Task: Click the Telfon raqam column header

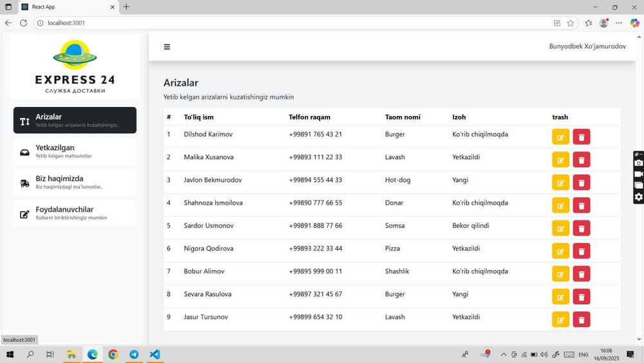Action: coord(309,117)
